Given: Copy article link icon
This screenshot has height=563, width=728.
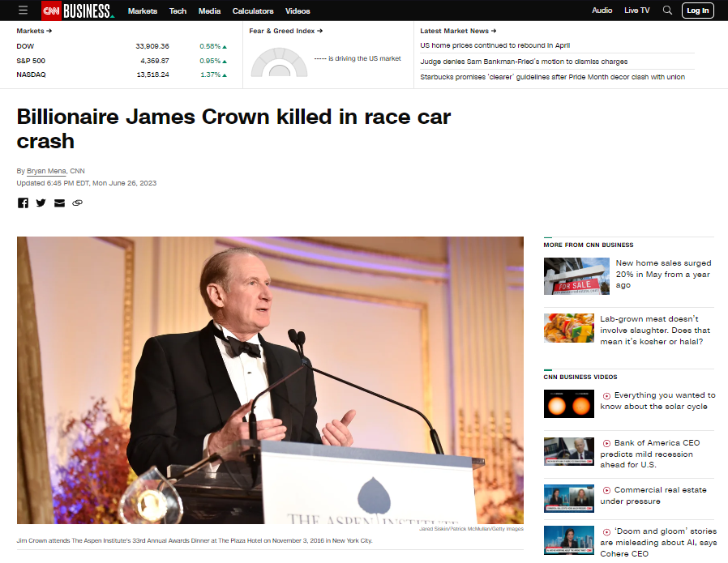Looking at the screenshot, I should click(78, 203).
